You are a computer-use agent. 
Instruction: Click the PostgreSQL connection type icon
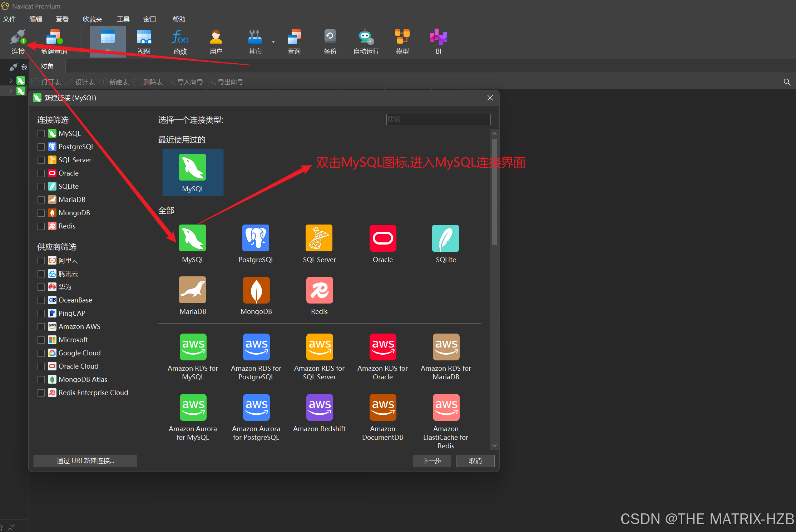pyautogui.click(x=256, y=238)
